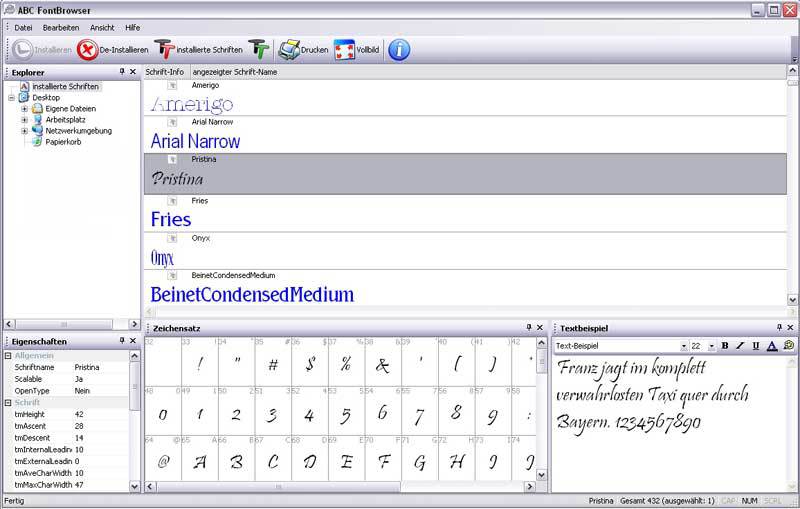Select the Desktop node in Explorer

[46, 97]
